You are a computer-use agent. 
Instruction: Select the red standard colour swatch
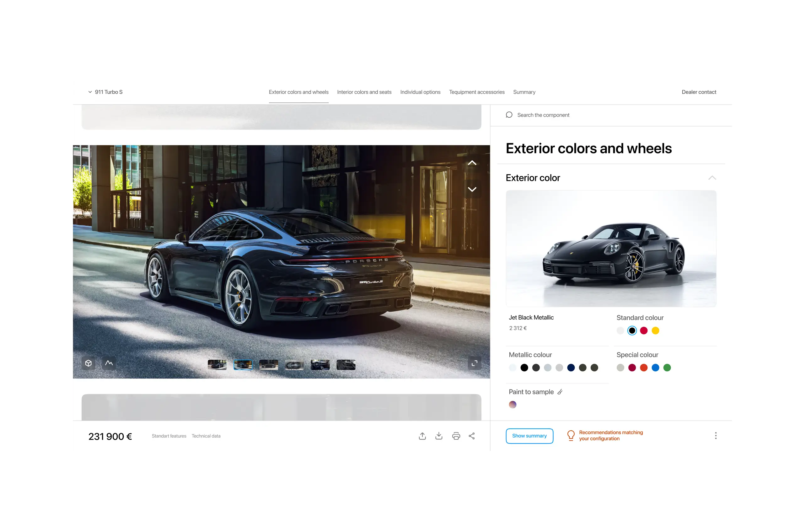pos(643,330)
